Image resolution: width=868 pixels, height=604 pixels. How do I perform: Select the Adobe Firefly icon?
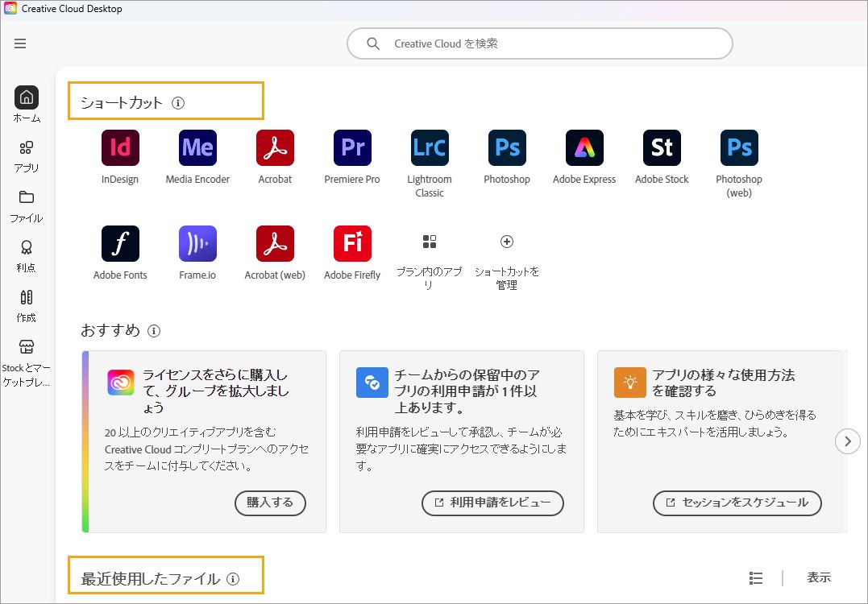352,242
